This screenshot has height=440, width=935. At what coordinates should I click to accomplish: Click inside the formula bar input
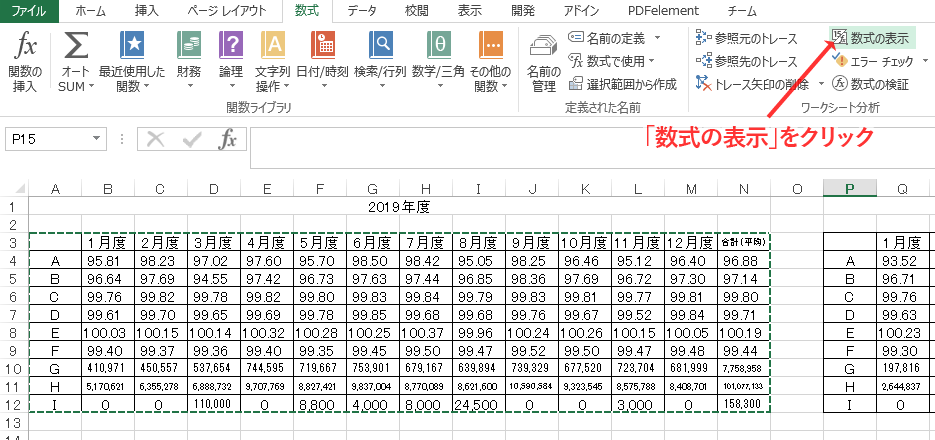[592, 148]
